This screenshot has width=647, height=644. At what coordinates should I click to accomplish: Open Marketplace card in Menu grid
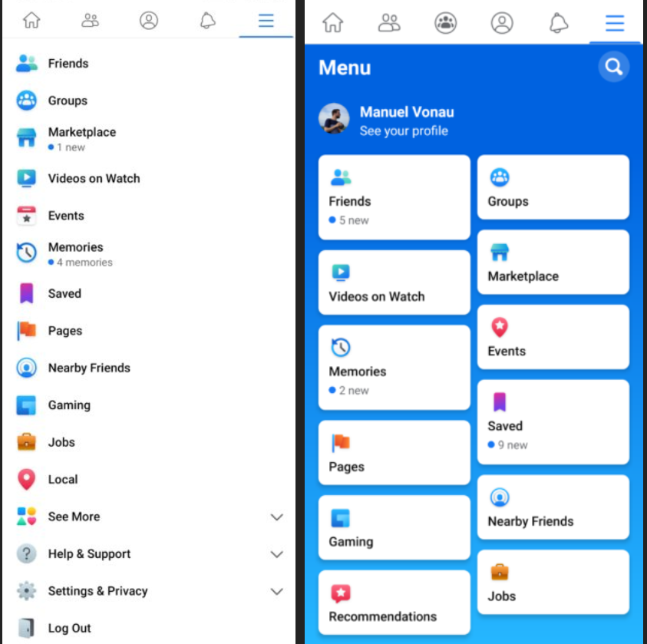(x=553, y=262)
